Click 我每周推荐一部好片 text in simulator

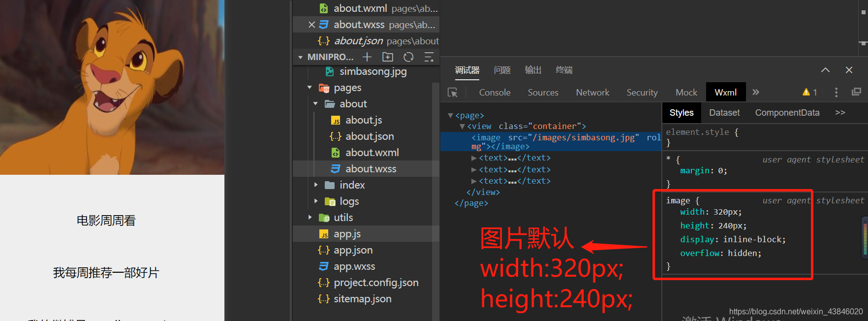106,273
